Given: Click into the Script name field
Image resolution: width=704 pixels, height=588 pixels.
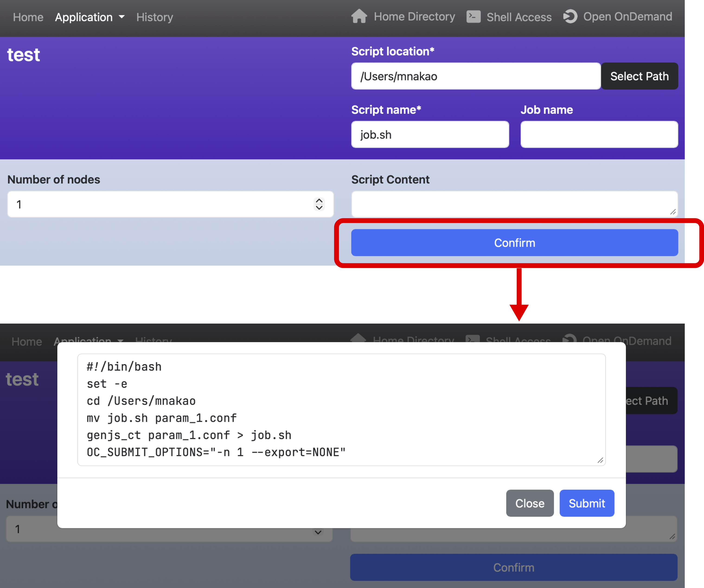Looking at the screenshot, I should [x=430, y=135].
